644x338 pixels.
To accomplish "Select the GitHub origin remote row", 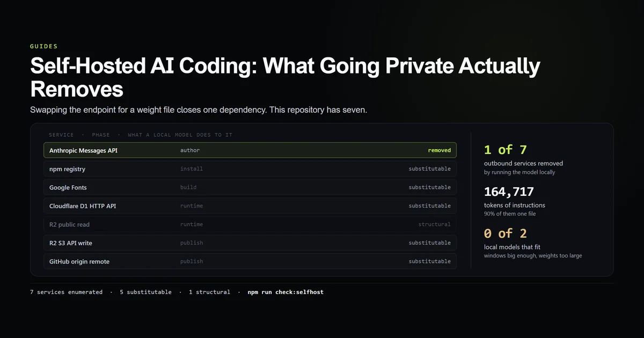I will coord(250,261).
